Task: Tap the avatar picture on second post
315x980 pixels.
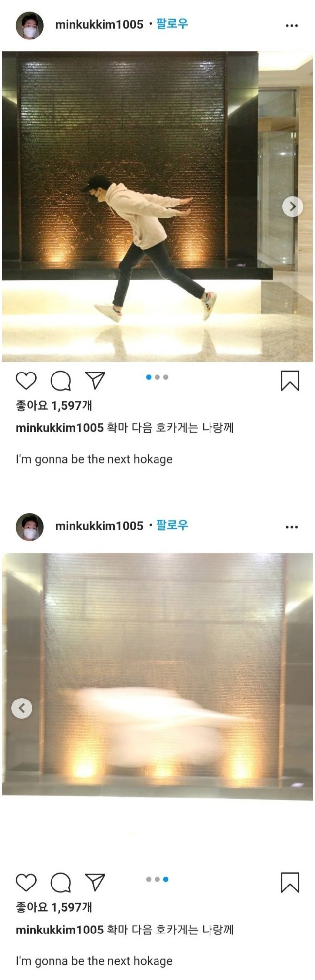Action: (30, 526)
